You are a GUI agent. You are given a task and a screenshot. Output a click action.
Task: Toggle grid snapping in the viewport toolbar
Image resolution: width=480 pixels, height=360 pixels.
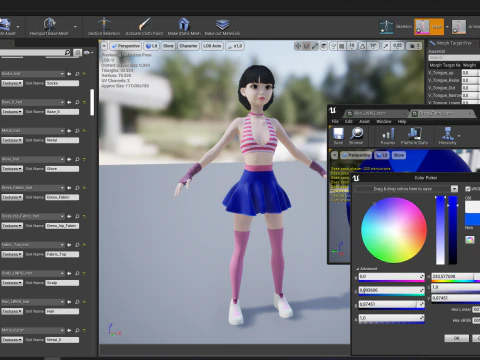tap(342, 46)
